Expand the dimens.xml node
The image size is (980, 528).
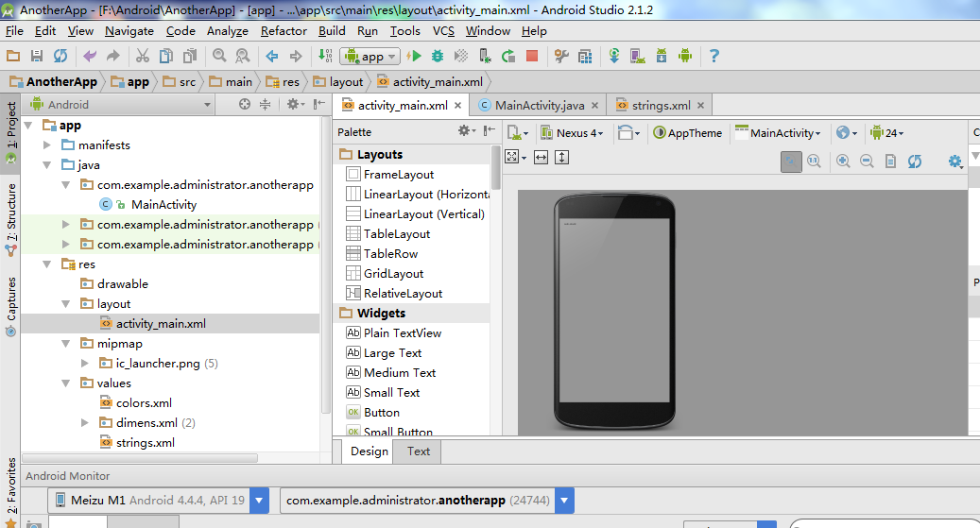click(85, 423)
